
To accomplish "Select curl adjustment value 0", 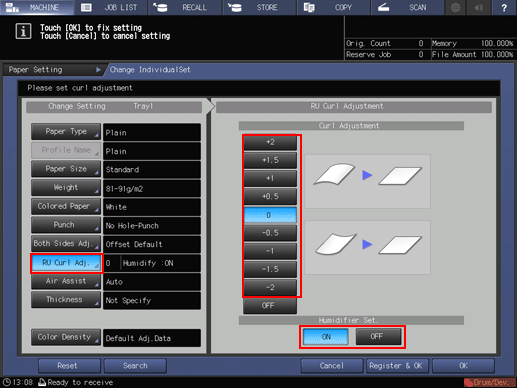I will (x=270, y=215).
